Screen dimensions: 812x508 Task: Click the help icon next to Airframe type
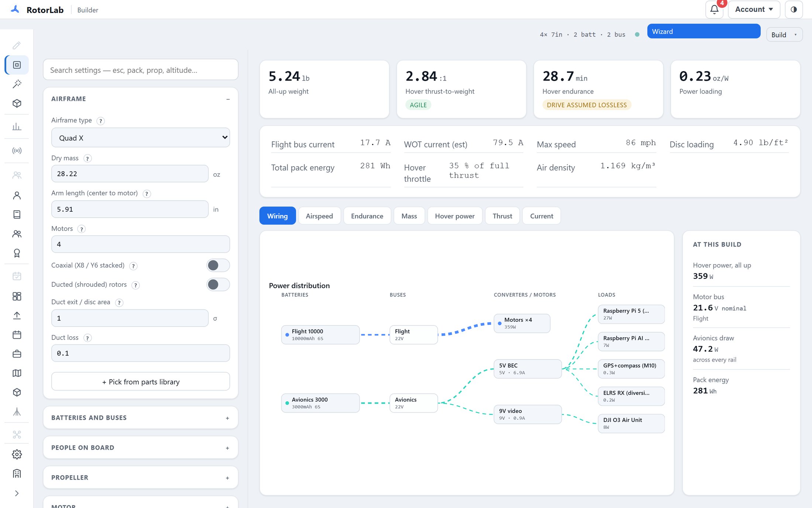pos(100,121)
